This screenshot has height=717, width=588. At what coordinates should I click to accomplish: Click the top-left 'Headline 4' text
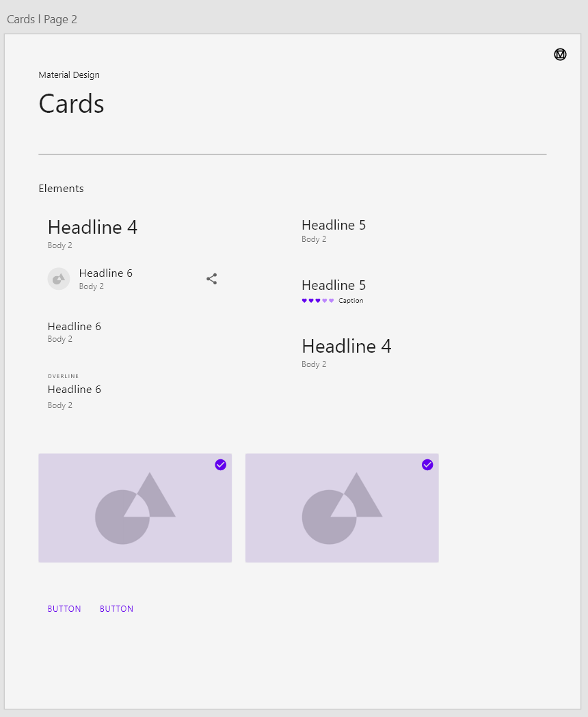92,227
